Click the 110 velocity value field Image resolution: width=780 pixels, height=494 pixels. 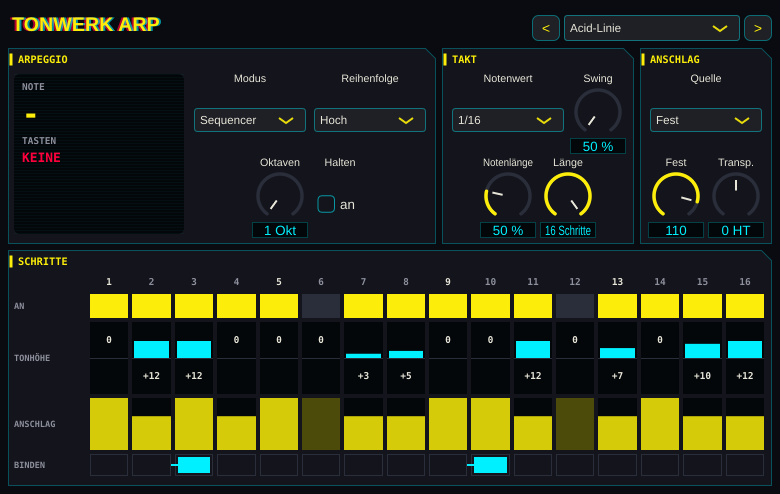[676, 230]
